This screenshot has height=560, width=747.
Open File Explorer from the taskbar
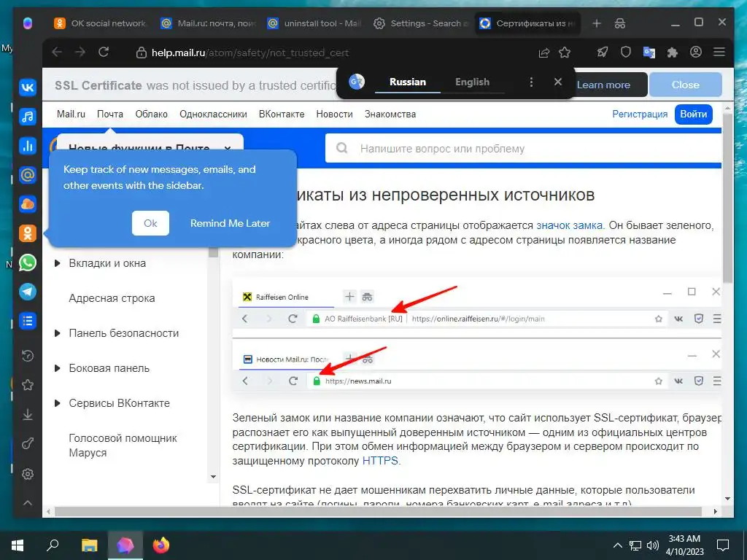[x=89, y=545]
